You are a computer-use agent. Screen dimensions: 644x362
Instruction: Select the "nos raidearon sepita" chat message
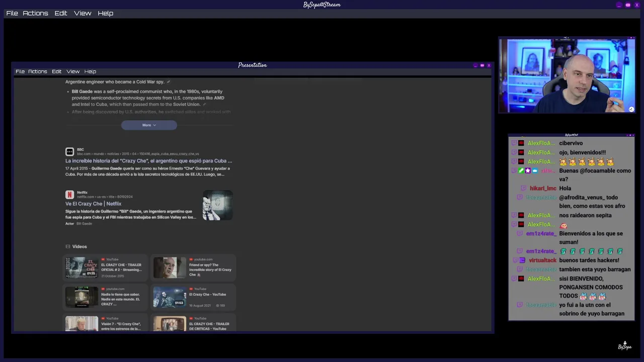pos(585,215)
